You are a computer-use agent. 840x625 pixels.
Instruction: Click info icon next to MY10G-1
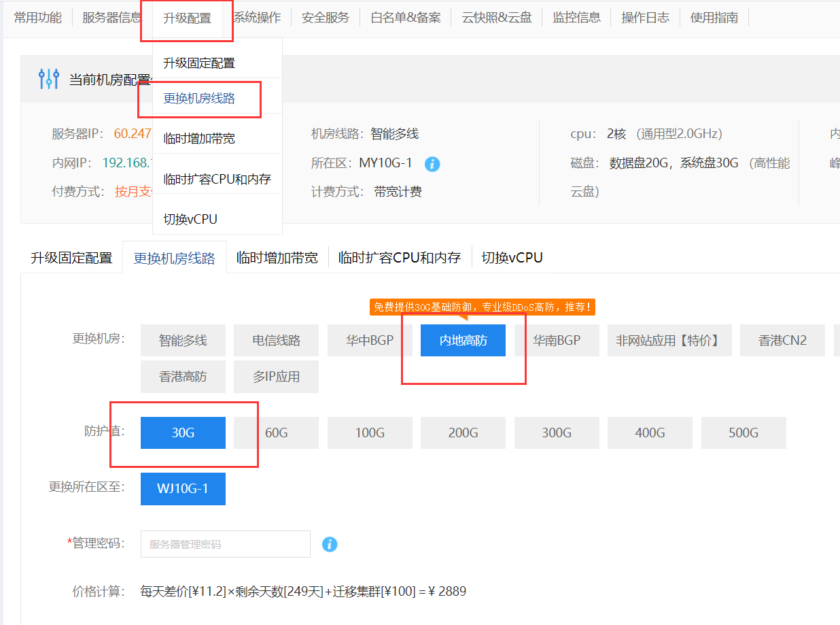point(432,164)
